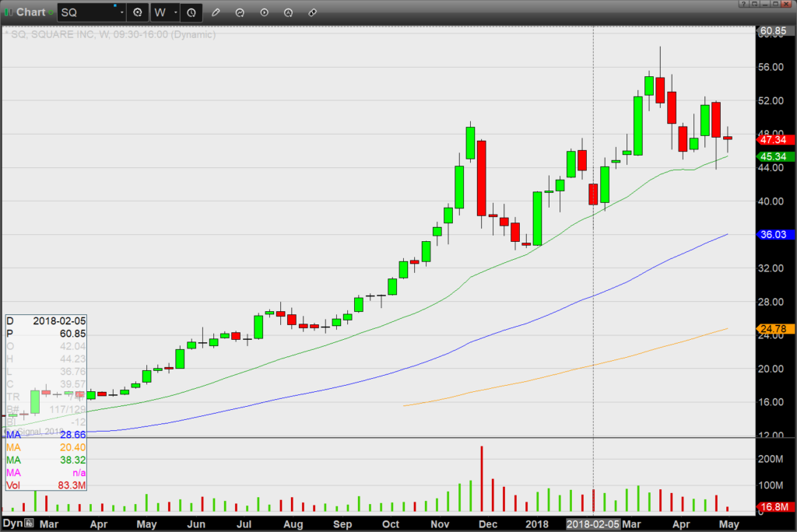Click the 52.00 price axis label

pyautogui.click(x=771, y=100)
